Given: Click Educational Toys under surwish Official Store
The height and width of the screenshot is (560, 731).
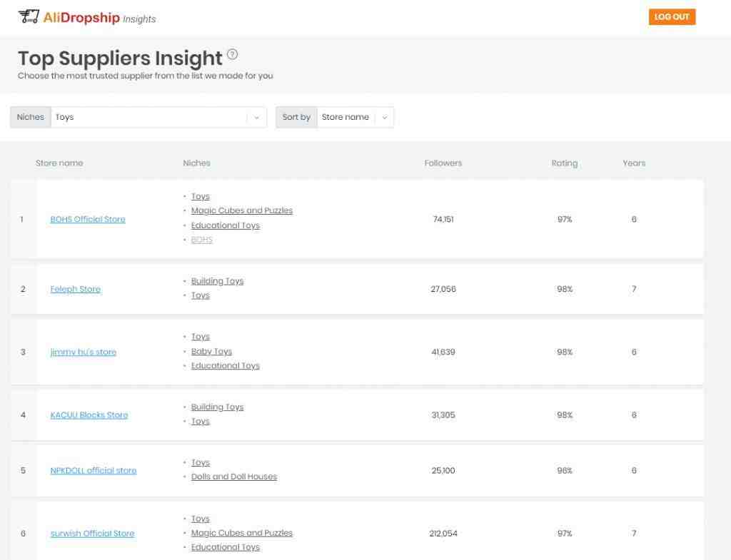Looking at the screenshot, I should (226, 547).
